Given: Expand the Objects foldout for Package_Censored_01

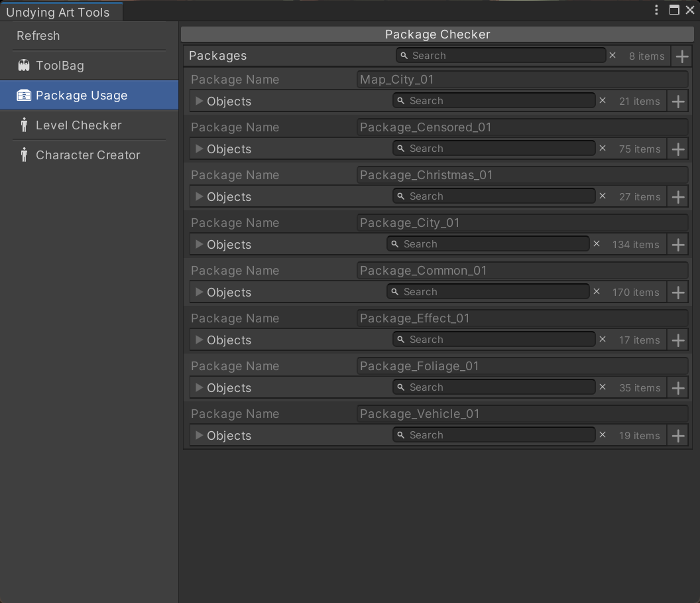Looking at the screenshot, I should [200, 149].
